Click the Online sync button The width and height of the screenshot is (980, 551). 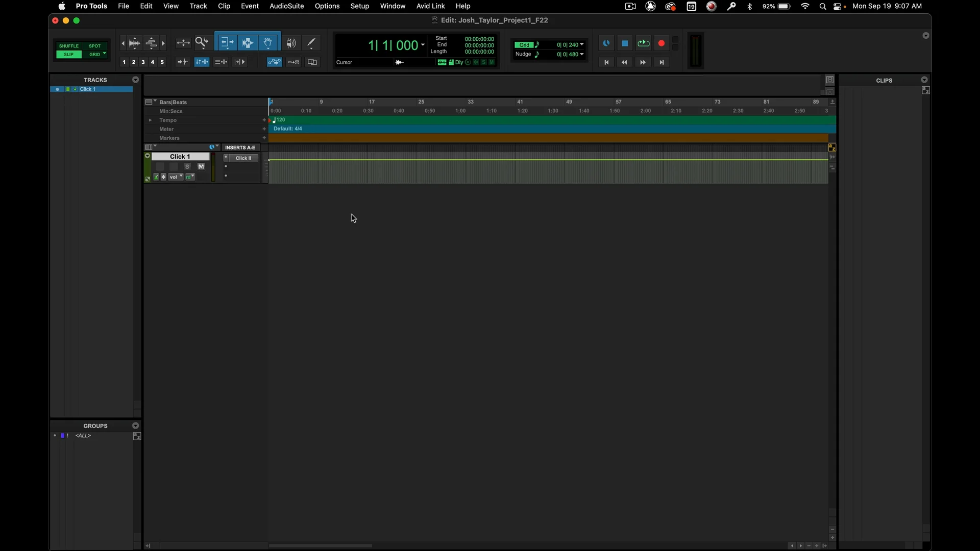tap(606, 43)
